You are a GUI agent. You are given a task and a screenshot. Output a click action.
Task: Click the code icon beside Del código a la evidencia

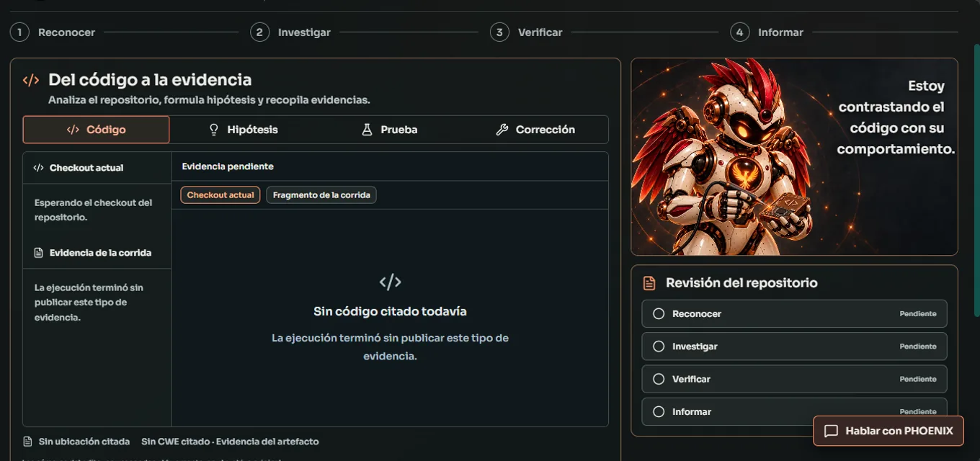31,80
